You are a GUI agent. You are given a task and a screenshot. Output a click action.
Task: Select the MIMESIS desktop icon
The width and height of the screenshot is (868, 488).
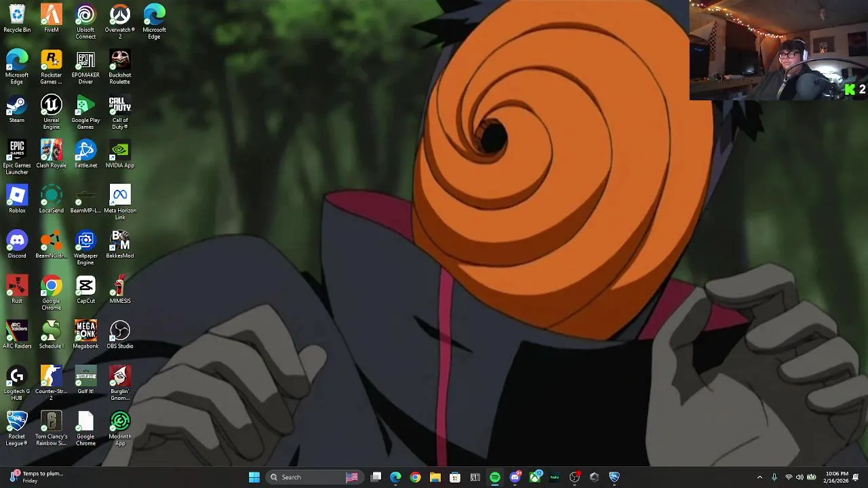tap(120, 289)
